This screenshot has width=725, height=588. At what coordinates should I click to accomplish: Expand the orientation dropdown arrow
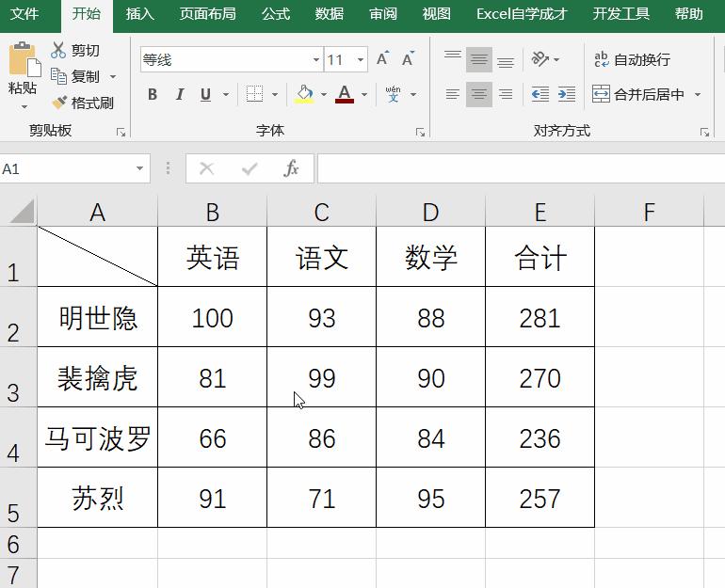556,59
